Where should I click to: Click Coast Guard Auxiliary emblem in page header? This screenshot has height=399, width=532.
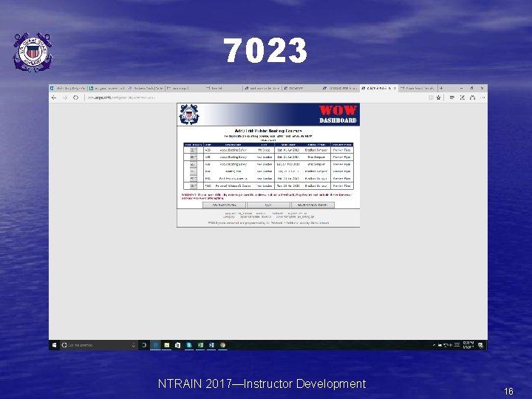(189, 115)
